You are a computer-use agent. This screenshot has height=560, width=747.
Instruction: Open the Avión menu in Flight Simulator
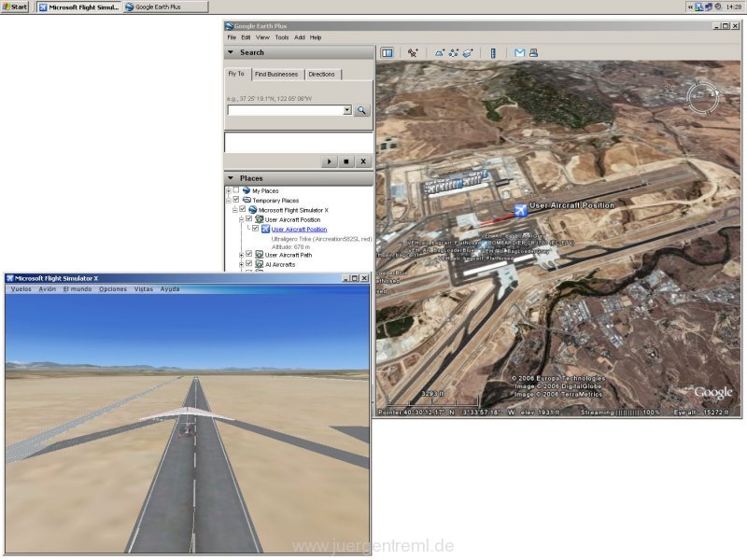[x=48, y=289]
